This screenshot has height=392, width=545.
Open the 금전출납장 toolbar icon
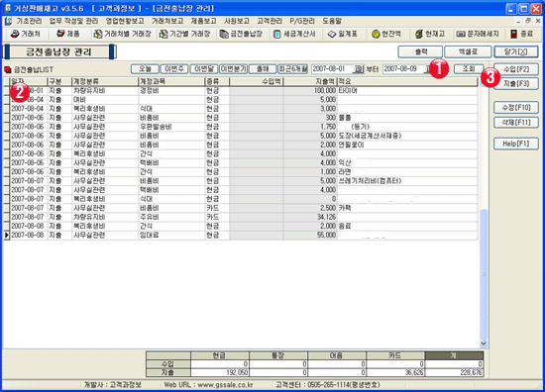click(241, 34)
